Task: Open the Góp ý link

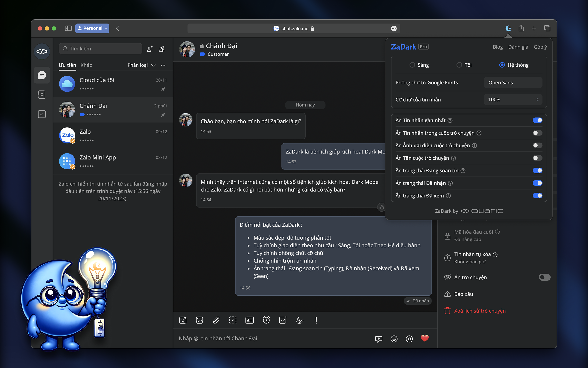Action: (x=540, y=47)
